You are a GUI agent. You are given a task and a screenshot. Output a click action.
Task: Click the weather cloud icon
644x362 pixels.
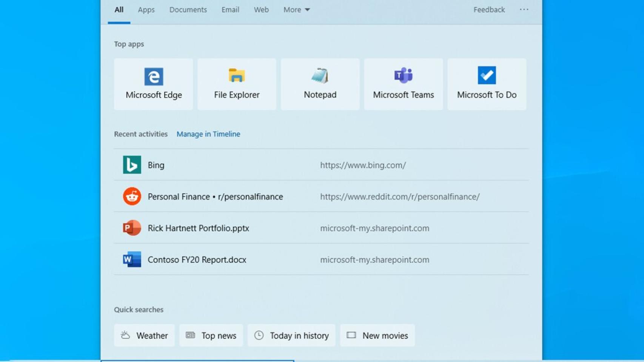125,335
